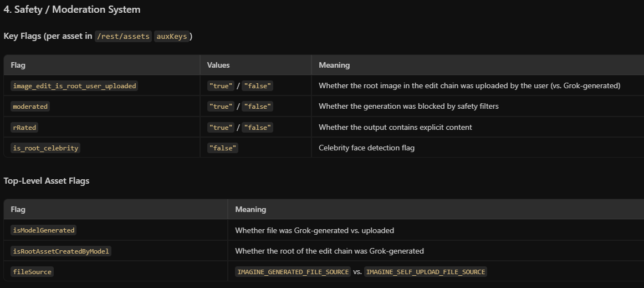
Task: Click "false" value in image_edit_is_root_user_uploaded row
Action: point(258,86)
